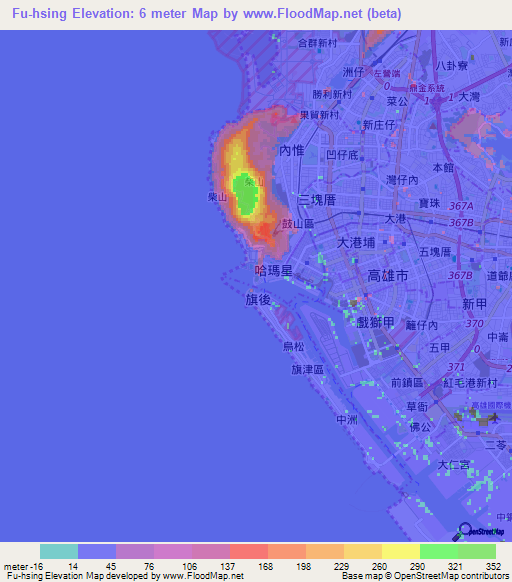Click the 烏松 map label

click(x=293, y=347)
